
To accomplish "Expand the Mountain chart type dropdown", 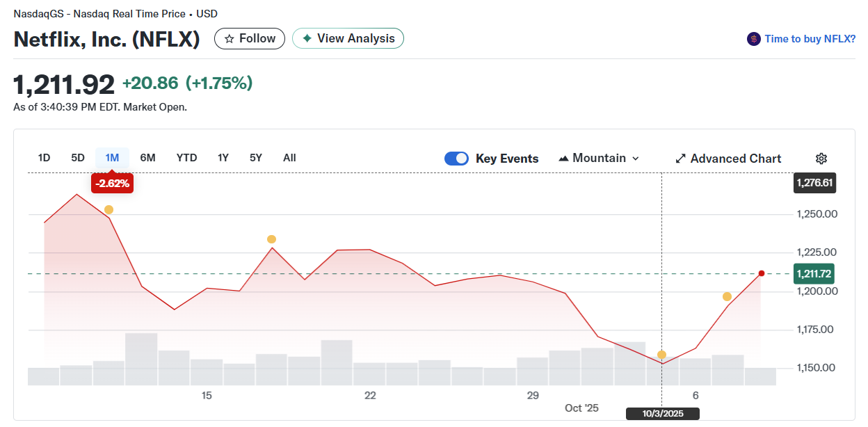I will click(599, 159).
